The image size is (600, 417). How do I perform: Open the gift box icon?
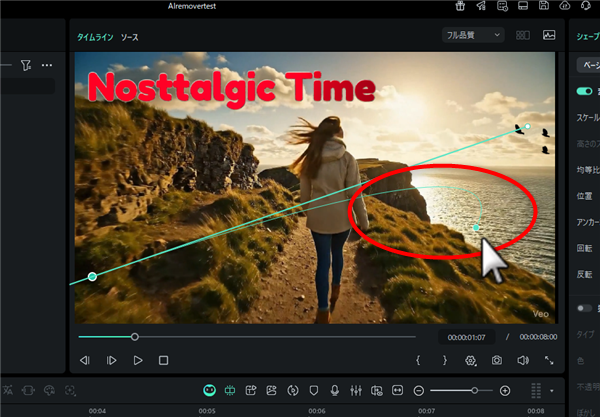click(x=458, y=6)
